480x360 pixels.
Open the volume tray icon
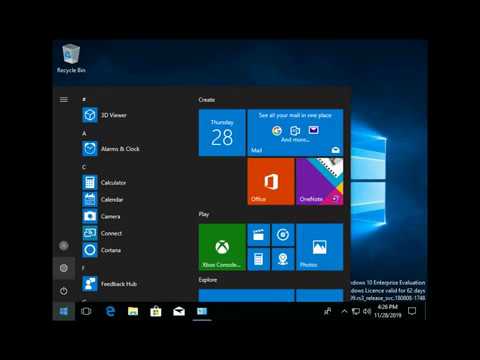tap(367, 311)
